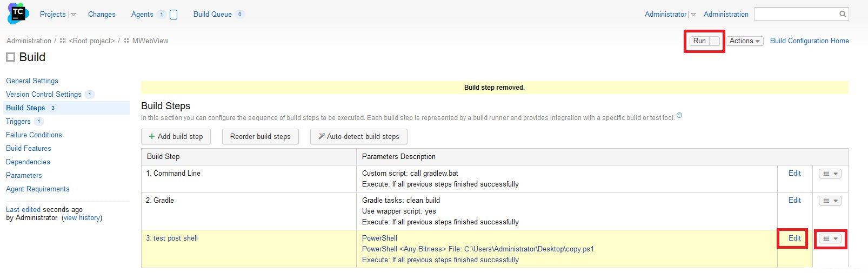Open the Triggers settings section

pyautogui.click(x=18, y=121)
